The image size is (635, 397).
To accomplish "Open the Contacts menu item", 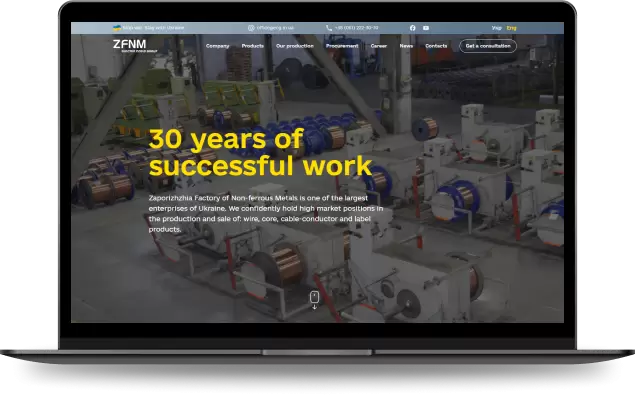I will 436,46.
